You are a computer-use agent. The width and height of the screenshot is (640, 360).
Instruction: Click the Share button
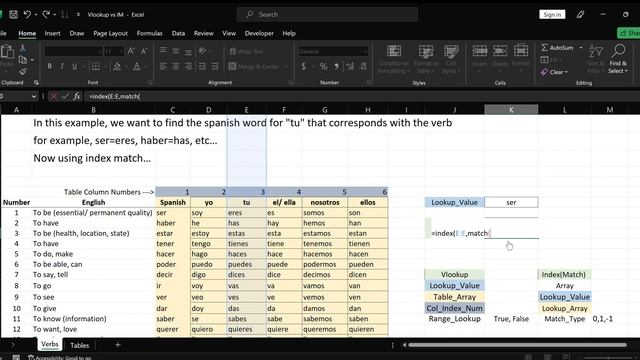[x=629, y=33]
